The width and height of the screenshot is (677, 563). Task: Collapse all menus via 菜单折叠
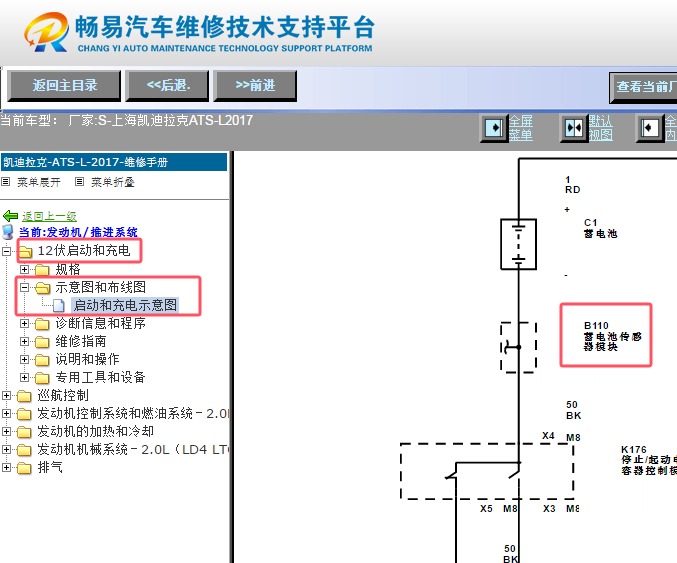point(113,182)
